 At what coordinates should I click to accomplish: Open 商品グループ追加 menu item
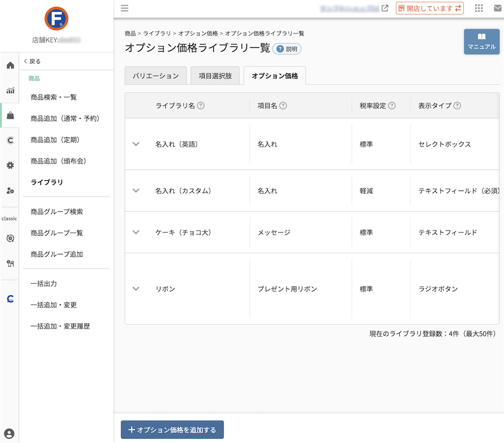click(x=57, y=254)
